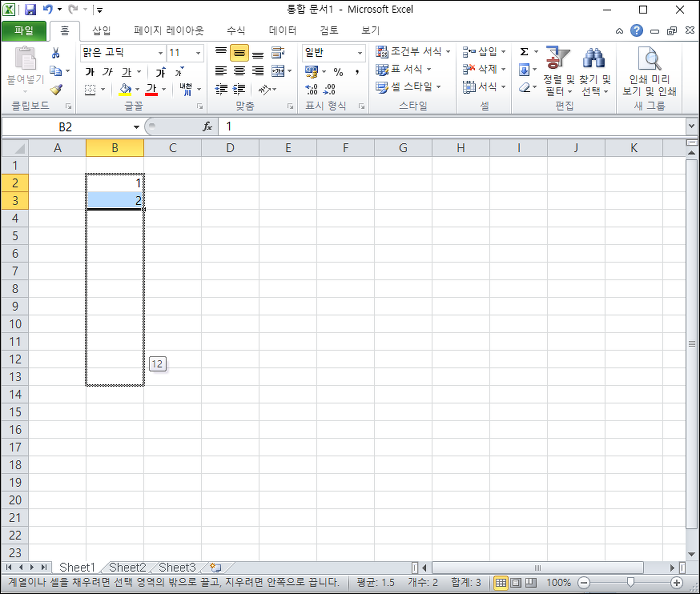700x594 pixels.
Task: Open the Name Box dropdown arrow
Action: 136,127
